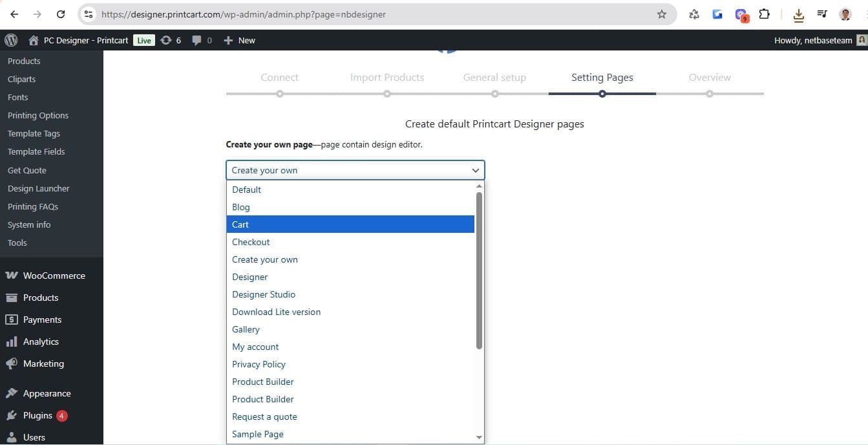This screenshot has height=445, width=868.
Task: Bookmark this page with the star icon
Action: pyautogui.click(x=662, y=14)
